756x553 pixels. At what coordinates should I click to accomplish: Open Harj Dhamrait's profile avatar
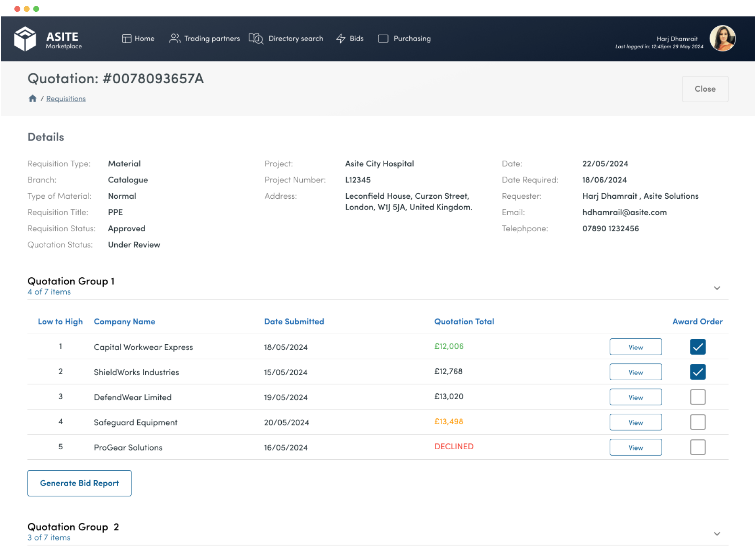point(722,38)
